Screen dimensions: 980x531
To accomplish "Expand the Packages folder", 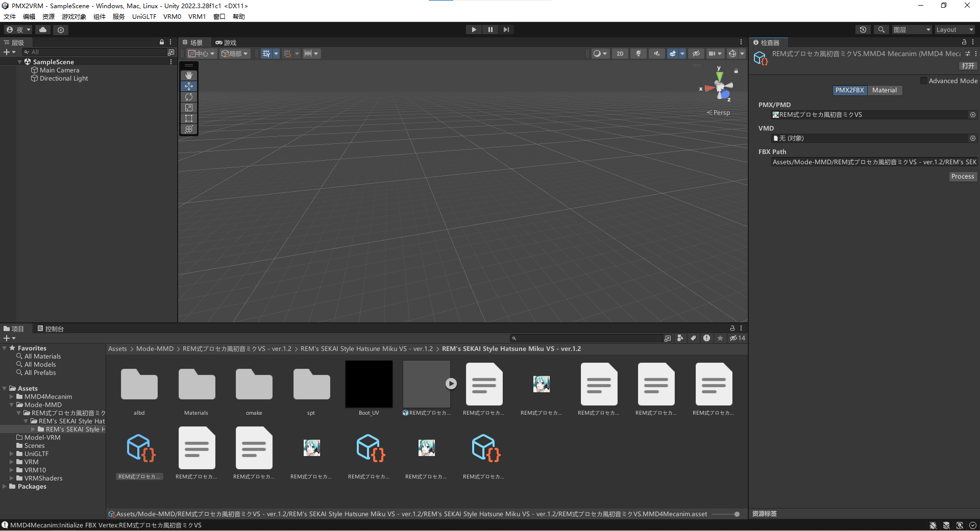I will tap(5, 487).
